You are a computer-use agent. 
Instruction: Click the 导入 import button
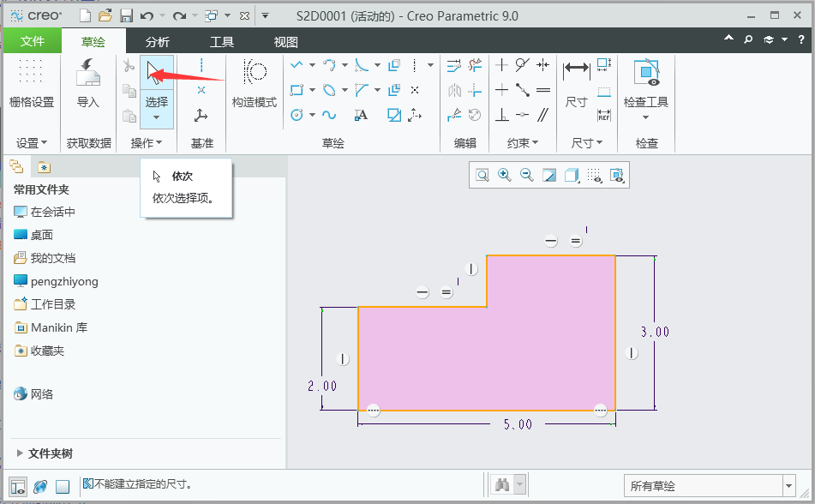[87, 83]
